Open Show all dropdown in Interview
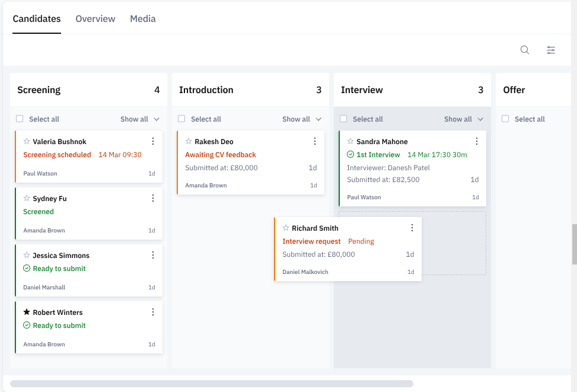This screenshot has width=577, height=392. tap(464, 119)
